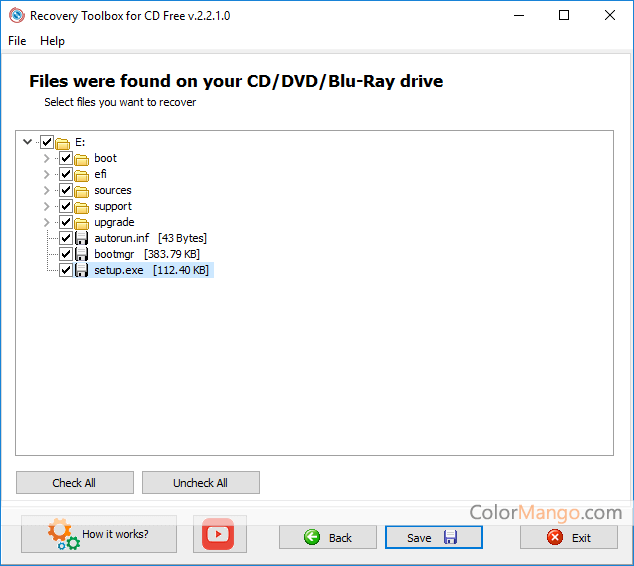Collapse the E: drive root node
Screen dimensions: 634x566
pyautogui.click(x=27, y=142)
